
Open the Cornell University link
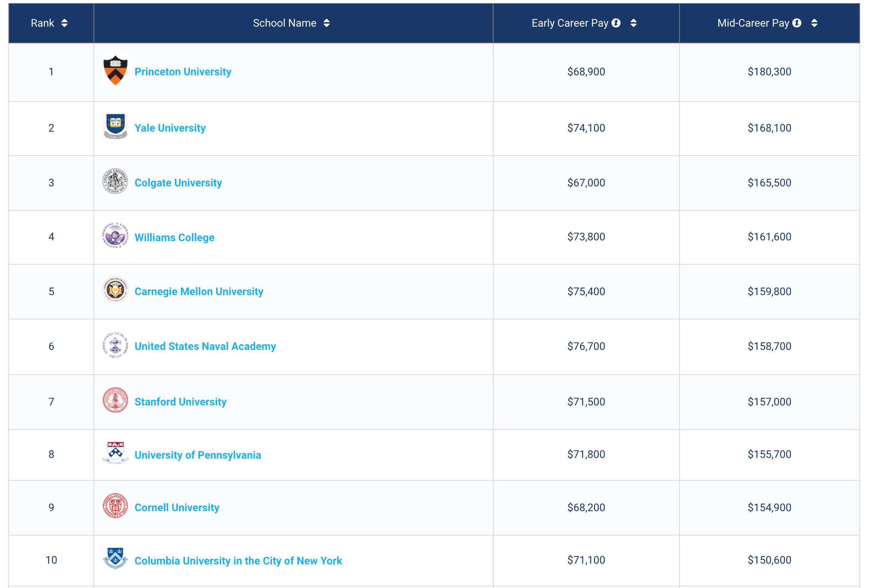tap(177, 508)
